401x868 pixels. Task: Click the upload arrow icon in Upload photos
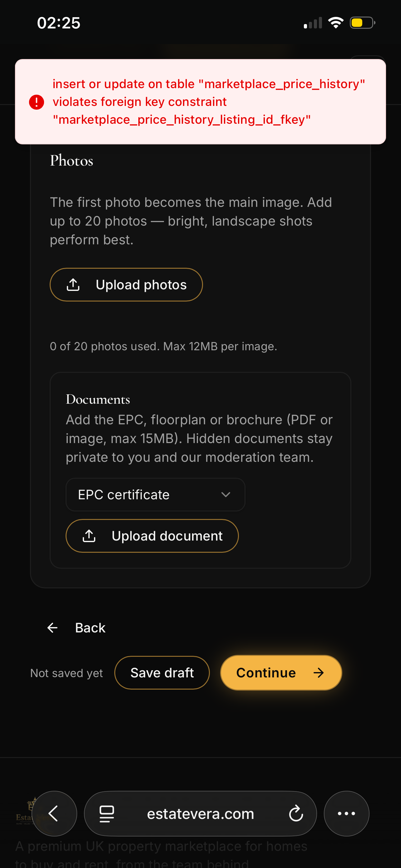[x=73, y=285]
